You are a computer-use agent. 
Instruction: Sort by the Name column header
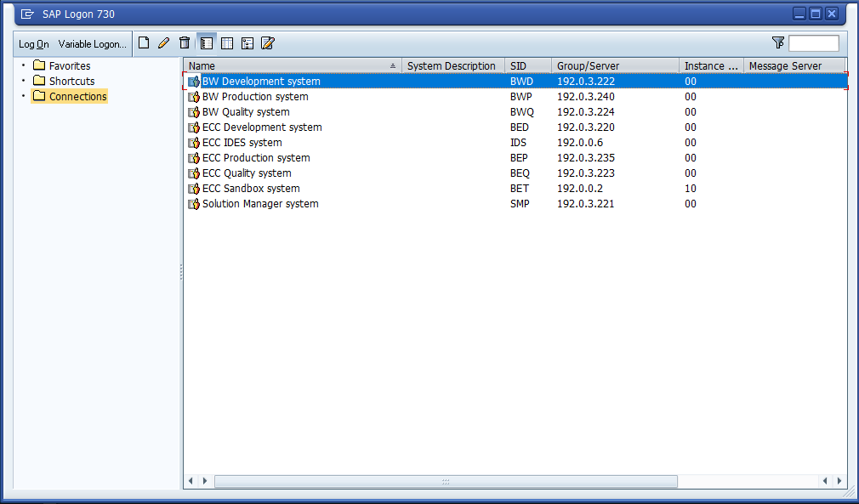[x=293, y=65]
